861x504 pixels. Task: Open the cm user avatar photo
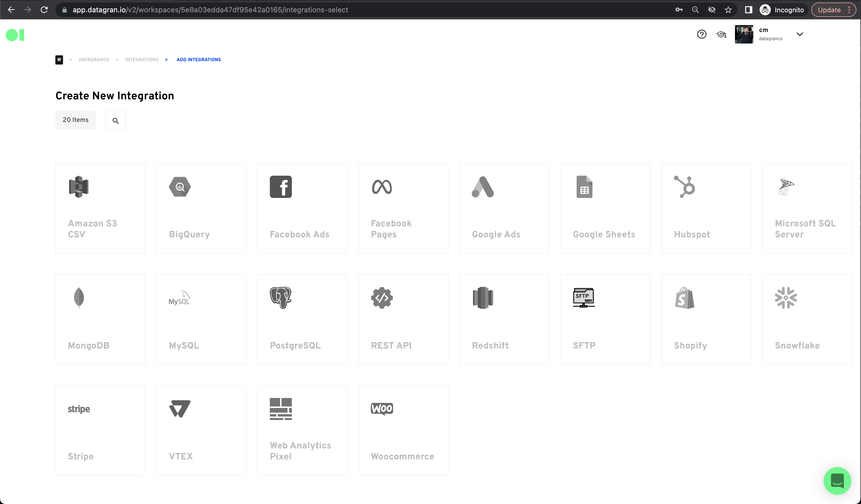[744, 34]
